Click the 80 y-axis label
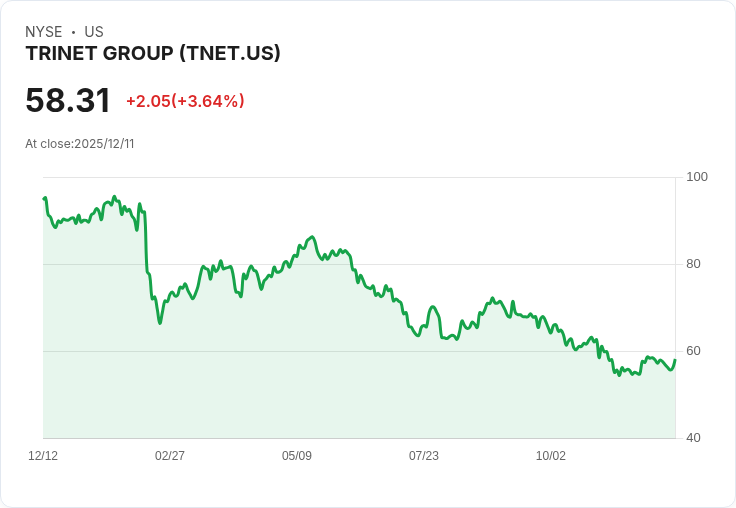The width and height of the screenshot is (736, 508). coord(694,264)
